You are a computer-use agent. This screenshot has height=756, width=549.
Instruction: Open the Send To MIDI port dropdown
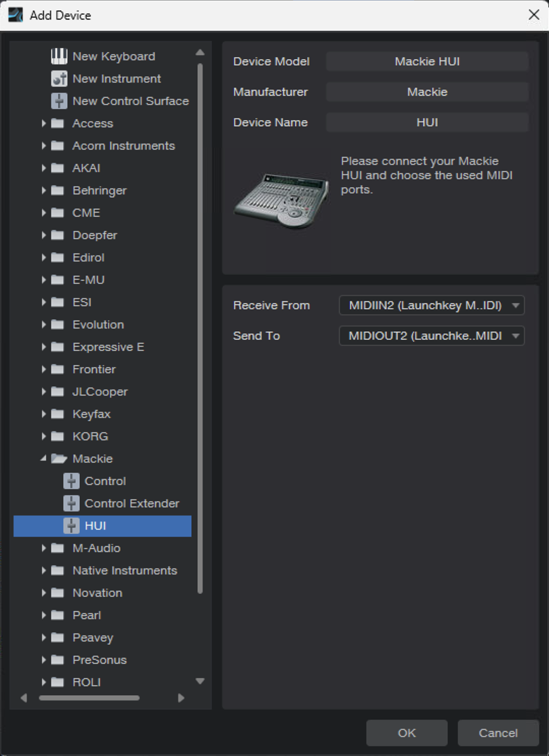(432, 336)
